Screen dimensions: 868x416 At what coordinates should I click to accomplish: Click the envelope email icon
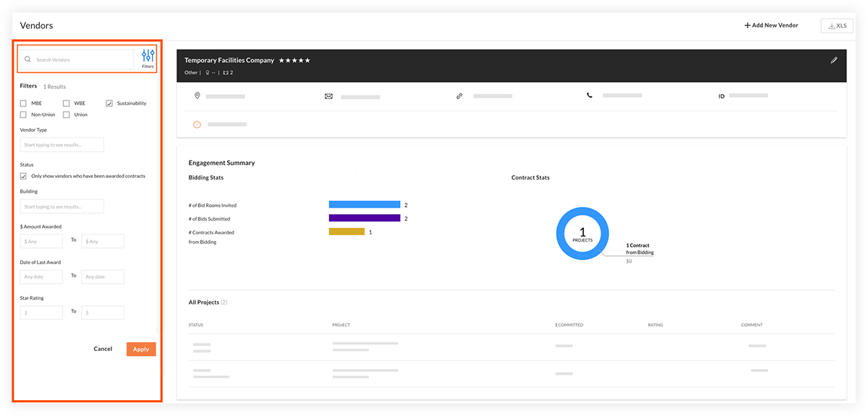328,96
